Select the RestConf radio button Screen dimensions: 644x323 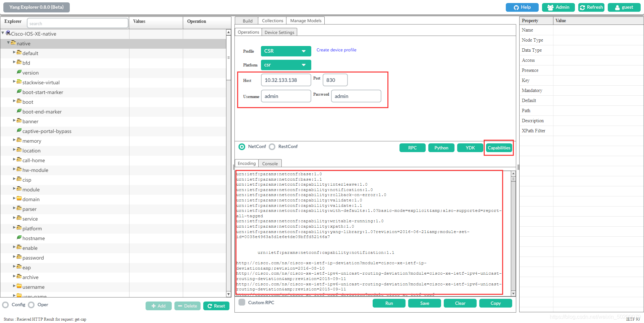[272, 146]
